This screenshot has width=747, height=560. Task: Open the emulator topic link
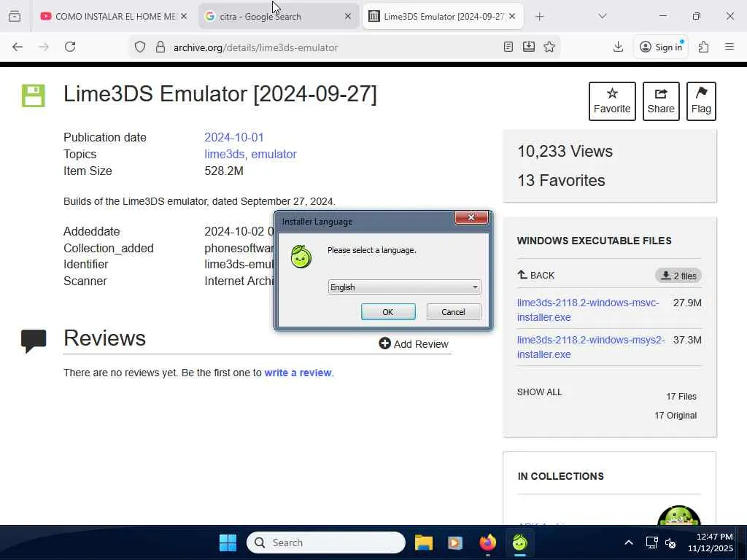(x=274, y=155)
